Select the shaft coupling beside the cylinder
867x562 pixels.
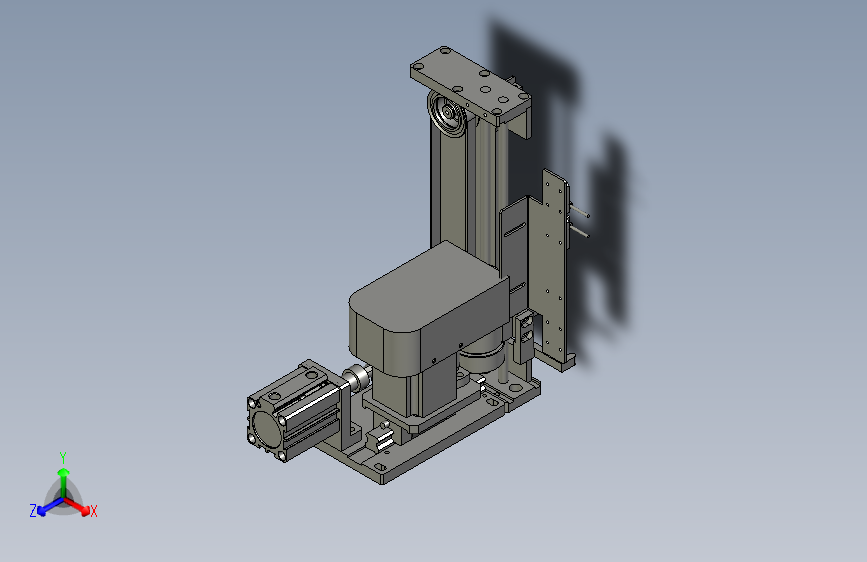tap(357, 377)
